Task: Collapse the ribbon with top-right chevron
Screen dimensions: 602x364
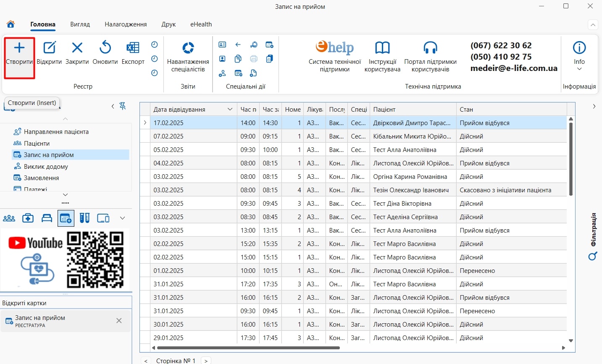Action: pos(593,25)
